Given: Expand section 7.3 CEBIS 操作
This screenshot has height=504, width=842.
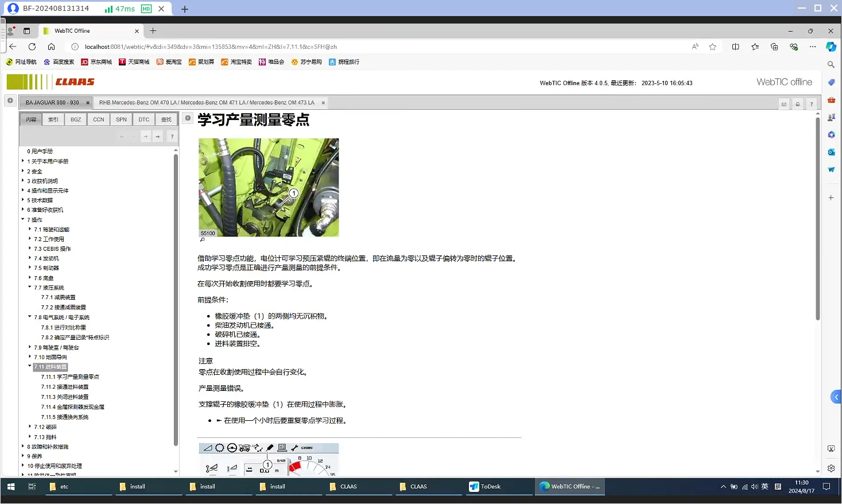Looking at the screenshot, I should (30, 248).
